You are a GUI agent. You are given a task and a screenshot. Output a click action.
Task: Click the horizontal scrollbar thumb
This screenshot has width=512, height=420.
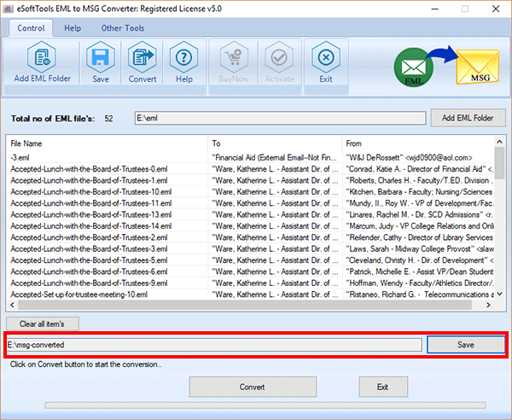point(245,305)
